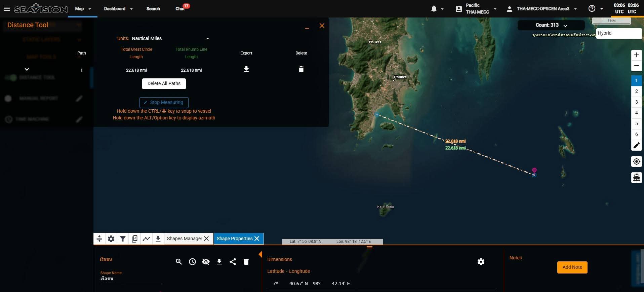
Task: Click the export path download icon
Action: point(246,69)
